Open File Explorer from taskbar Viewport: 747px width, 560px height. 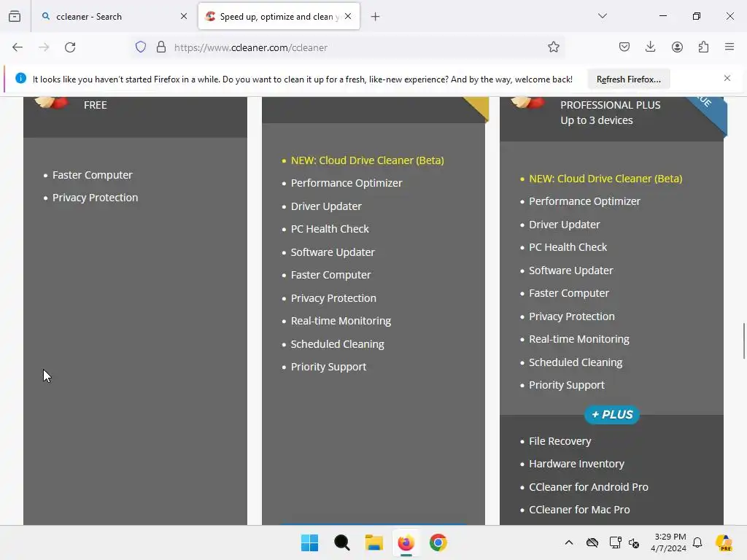pos(374,542)
